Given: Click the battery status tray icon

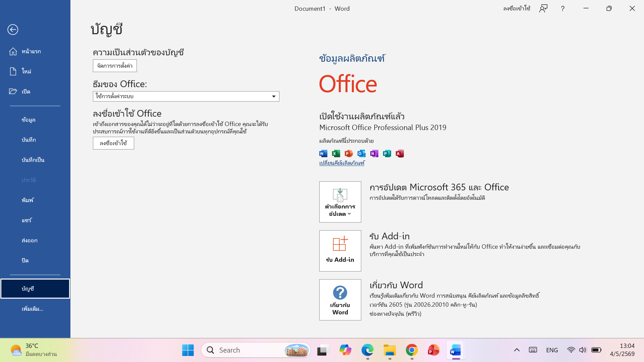Looking at the screenshot, I should pos(596,350).
